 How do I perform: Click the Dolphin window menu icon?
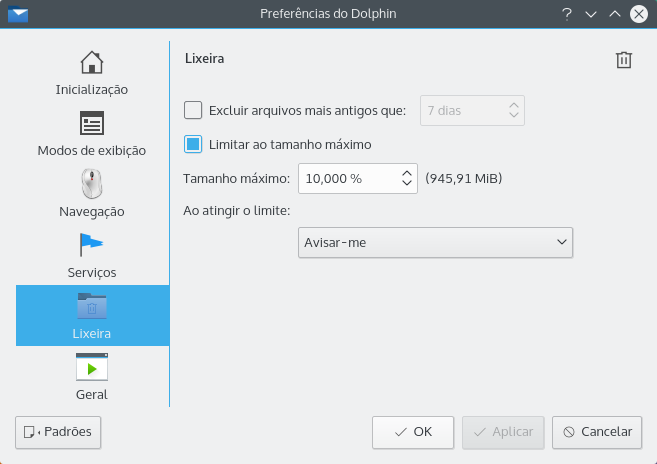[17, 14]
